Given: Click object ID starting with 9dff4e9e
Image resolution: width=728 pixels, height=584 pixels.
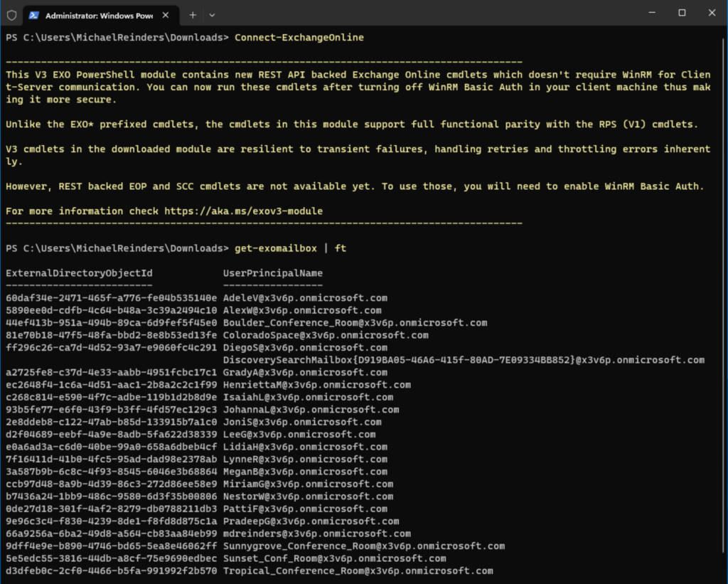Looking at the screenshot, I should (112, 546).
